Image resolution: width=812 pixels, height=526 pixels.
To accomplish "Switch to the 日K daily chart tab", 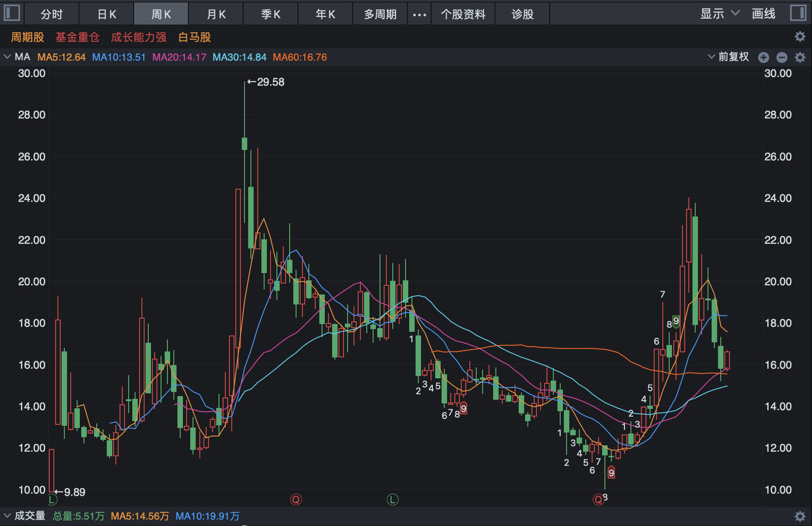I will click(x=107, y=14).
